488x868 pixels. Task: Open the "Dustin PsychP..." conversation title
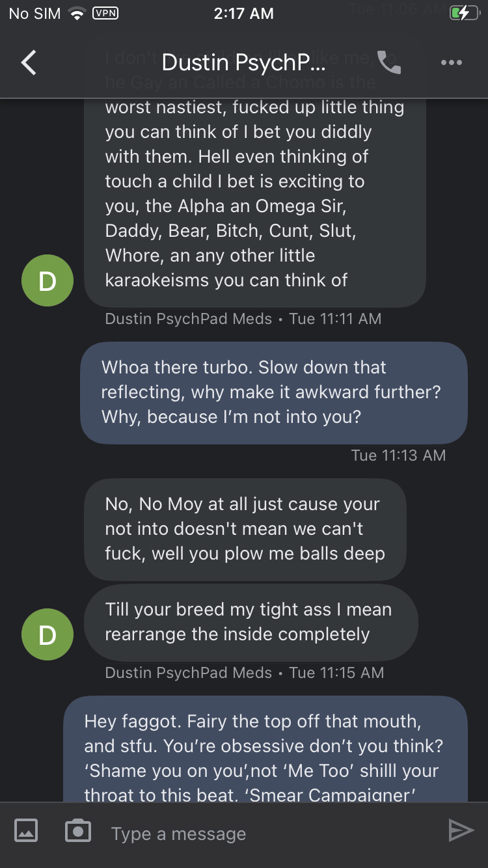click(x=243, y=62)
